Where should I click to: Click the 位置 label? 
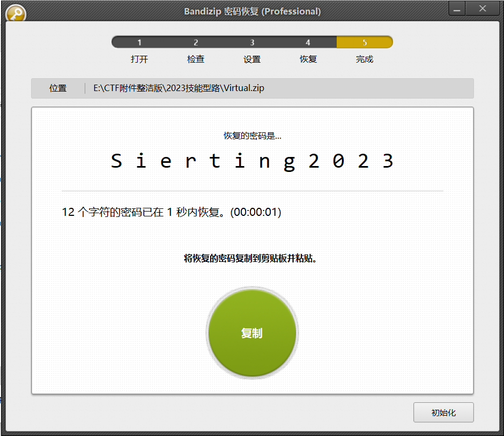(x=58, y=88)
